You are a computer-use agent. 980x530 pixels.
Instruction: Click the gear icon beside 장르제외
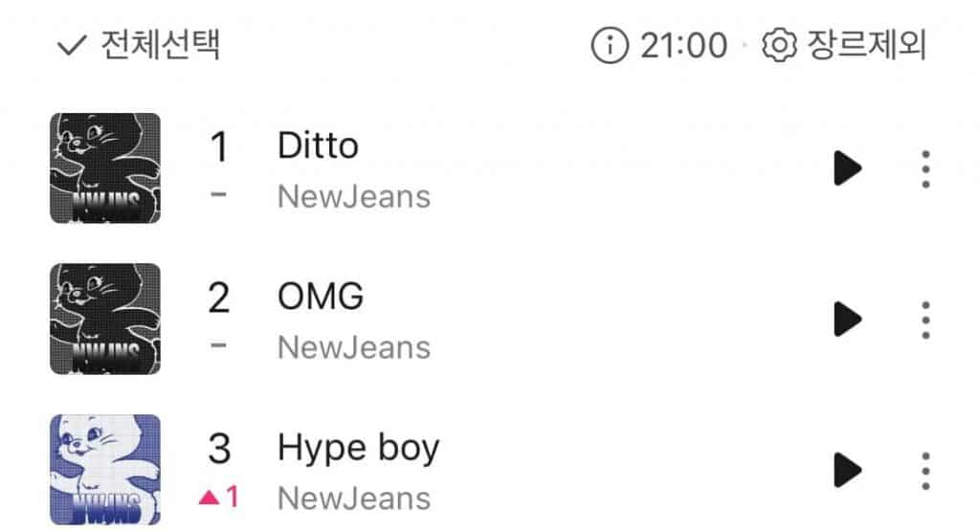pos(780,45)
